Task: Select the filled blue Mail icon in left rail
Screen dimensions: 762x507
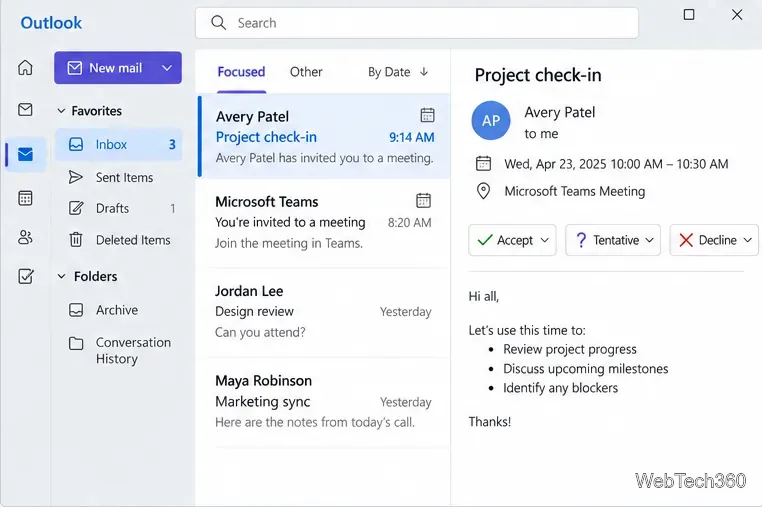Action: (25, 154)
